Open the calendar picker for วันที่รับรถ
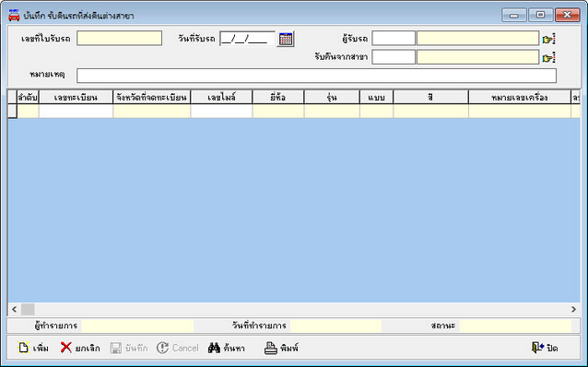Screen dimensions: 588x367 pyautogui.click(x=286, y=39)
